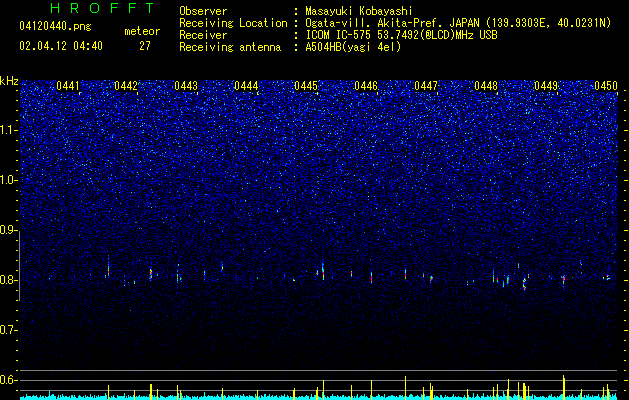Click the 0.8 frequency axis label
629x400 pixels.
click(9, 280)
